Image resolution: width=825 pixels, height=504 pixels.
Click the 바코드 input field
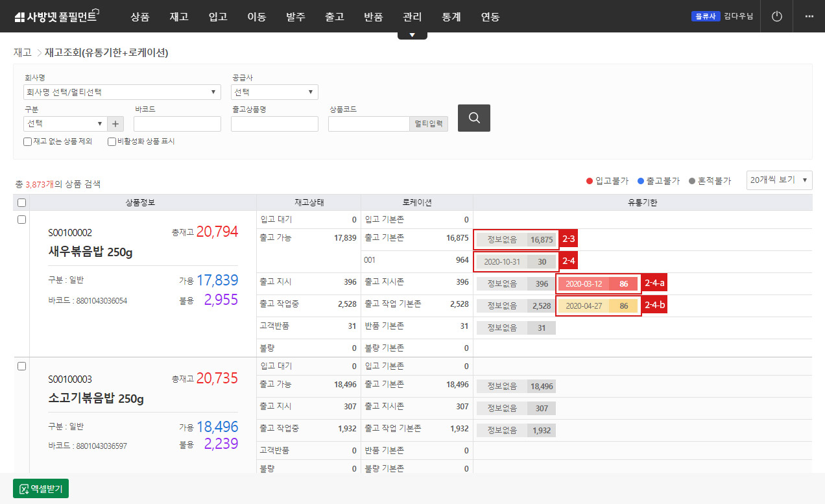tap(176, 123)
